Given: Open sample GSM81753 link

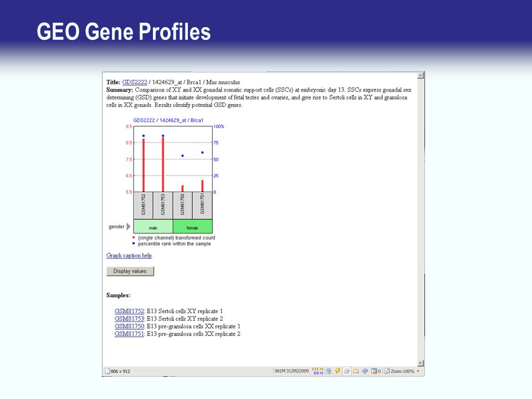Looking at the screenshot, I should (x=129, y=319).
